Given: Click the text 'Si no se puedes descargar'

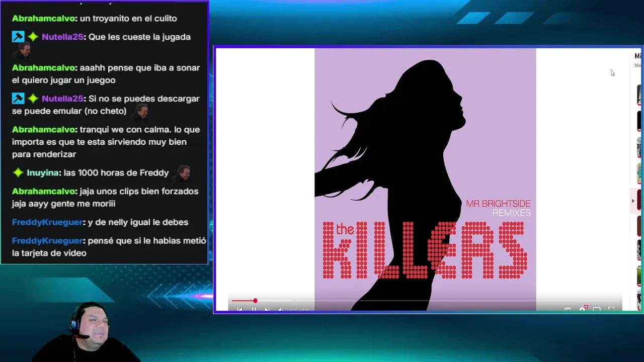Looking at the screenshot, I should click(144, 99).
